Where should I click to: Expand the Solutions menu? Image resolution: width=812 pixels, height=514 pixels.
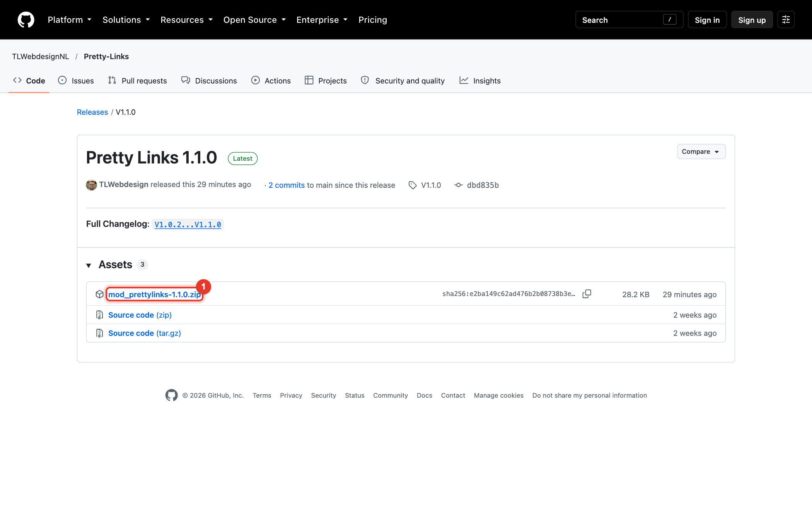(126, 20)
